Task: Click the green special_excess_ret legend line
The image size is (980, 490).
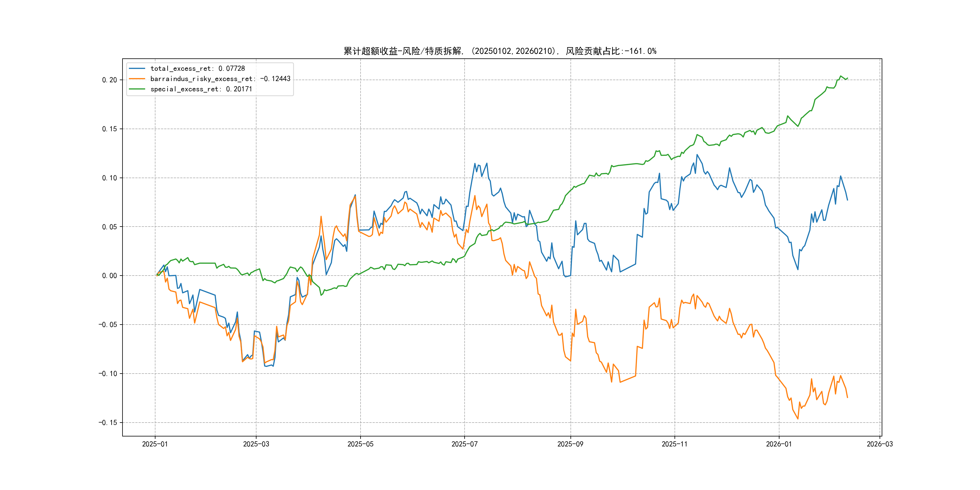Action: 137,89
